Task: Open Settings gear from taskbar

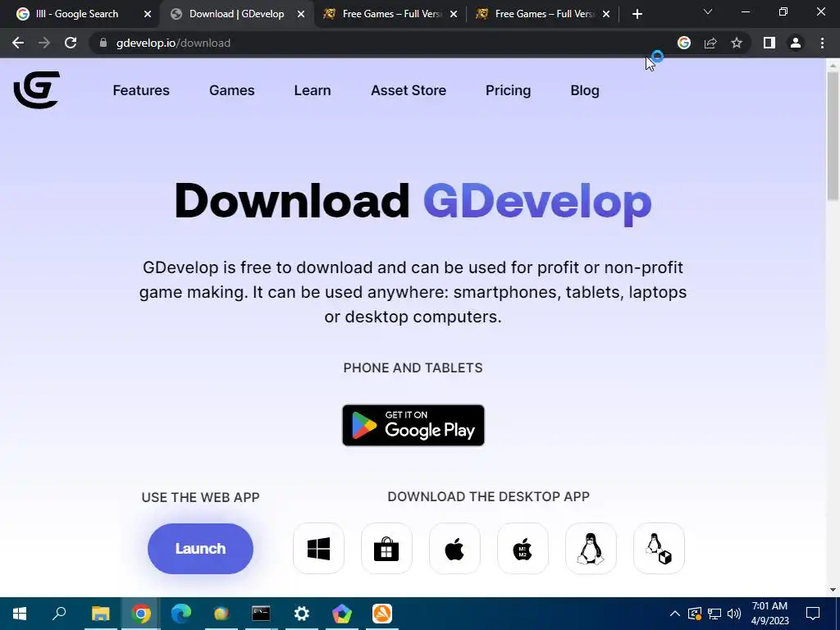Action: [x=302, y=614]
